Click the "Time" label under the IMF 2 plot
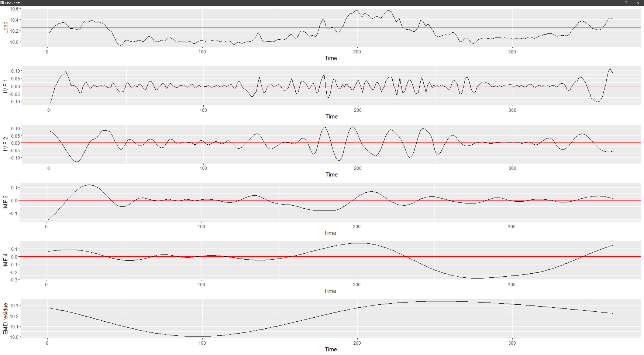This screenshot has height=355, width=644. [x=332, y=174]
